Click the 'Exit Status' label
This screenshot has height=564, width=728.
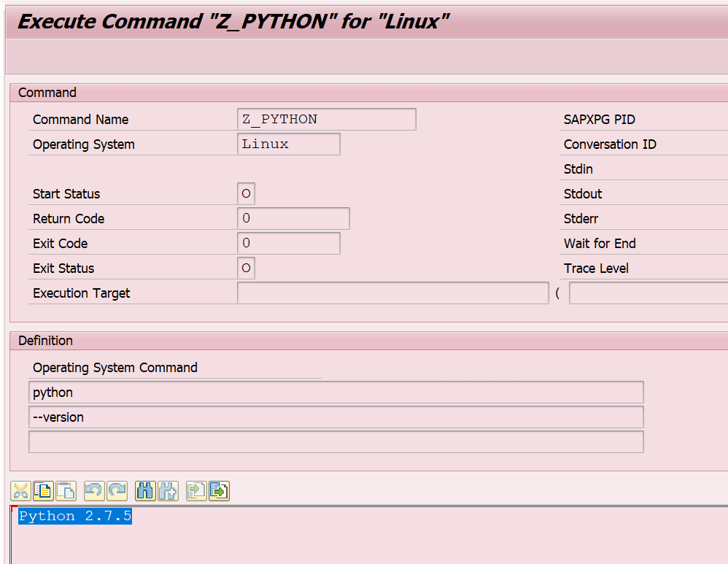pyautogui.click(x=63, y=269)
